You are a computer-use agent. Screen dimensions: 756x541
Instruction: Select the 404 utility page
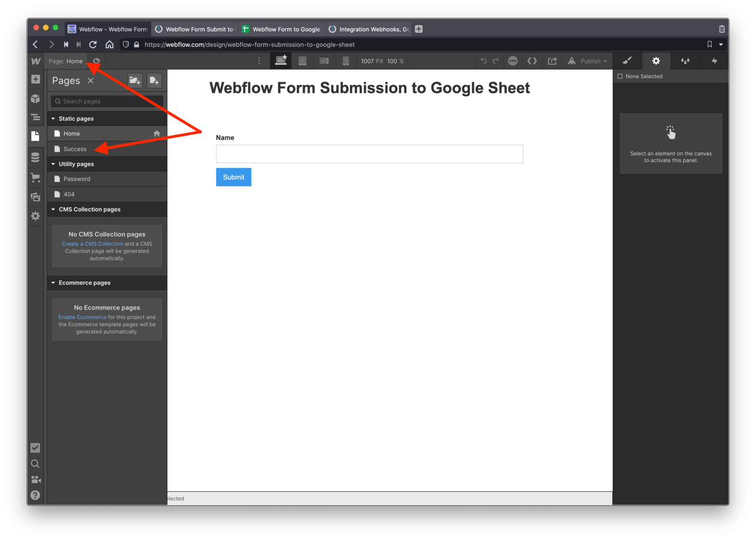click(x=107, y=194)
